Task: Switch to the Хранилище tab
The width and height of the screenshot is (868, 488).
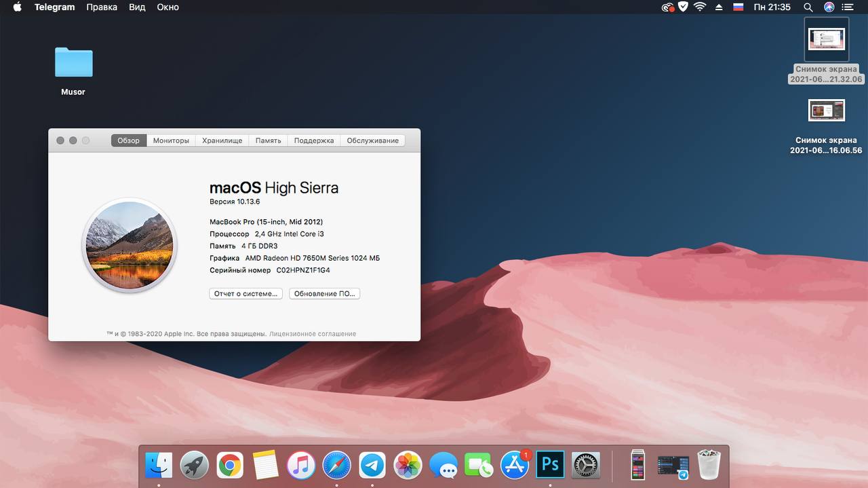Action: 222,140
